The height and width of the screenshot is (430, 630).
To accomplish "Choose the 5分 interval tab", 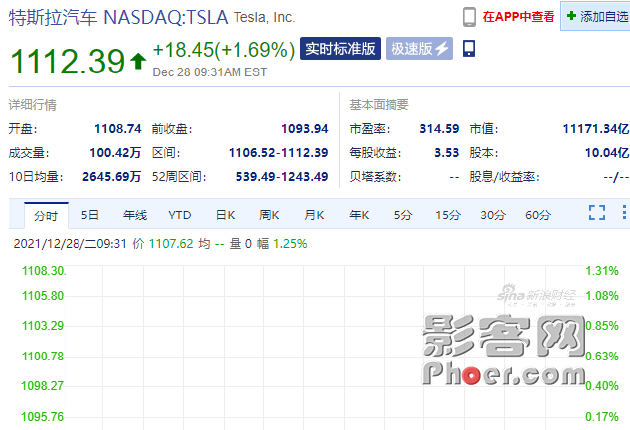I will [403, 215].
